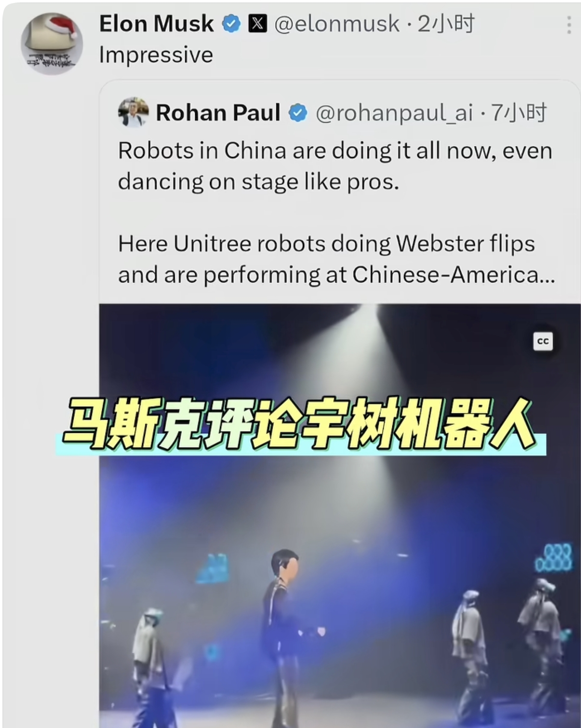Click the Elon Musk display name
581x728 pixels.
[x=157, y=24]
